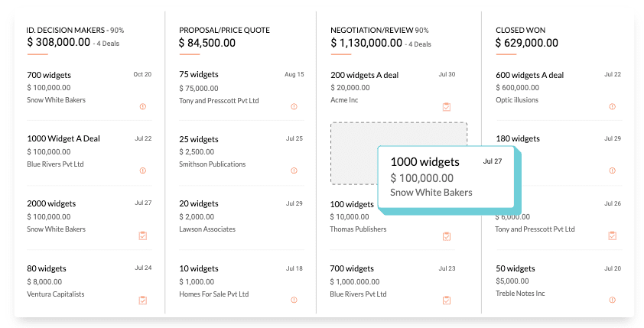Click alert icon on Optic illusions deal
Screen dimensions: 644x328
pyautogui.click(x=613, y=107)
